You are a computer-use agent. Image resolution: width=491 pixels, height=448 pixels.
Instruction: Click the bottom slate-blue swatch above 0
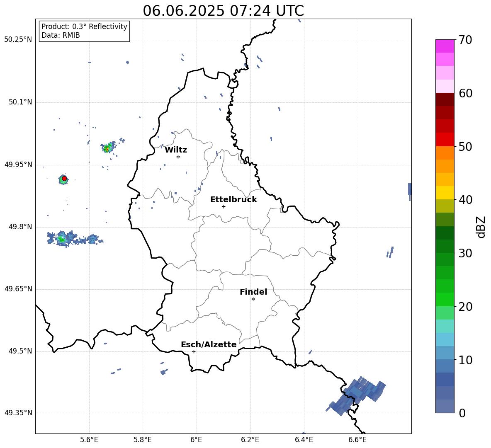point(445,406)
